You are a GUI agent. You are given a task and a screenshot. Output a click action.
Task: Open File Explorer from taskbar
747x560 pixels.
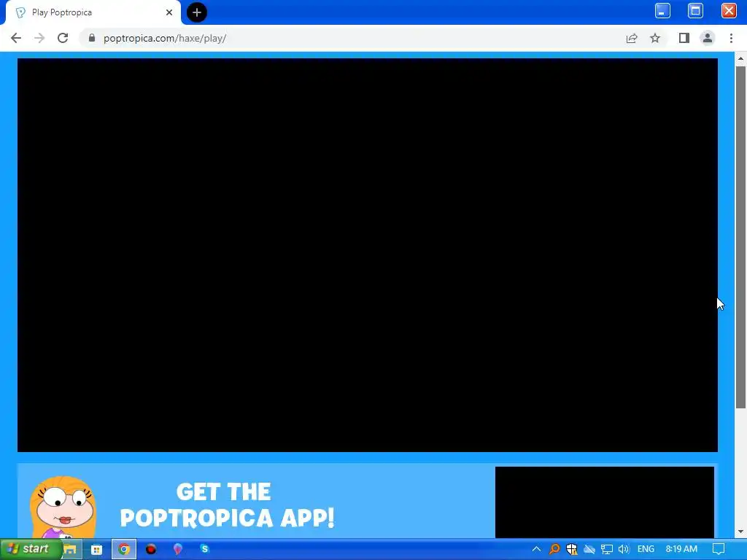(70, 549)
